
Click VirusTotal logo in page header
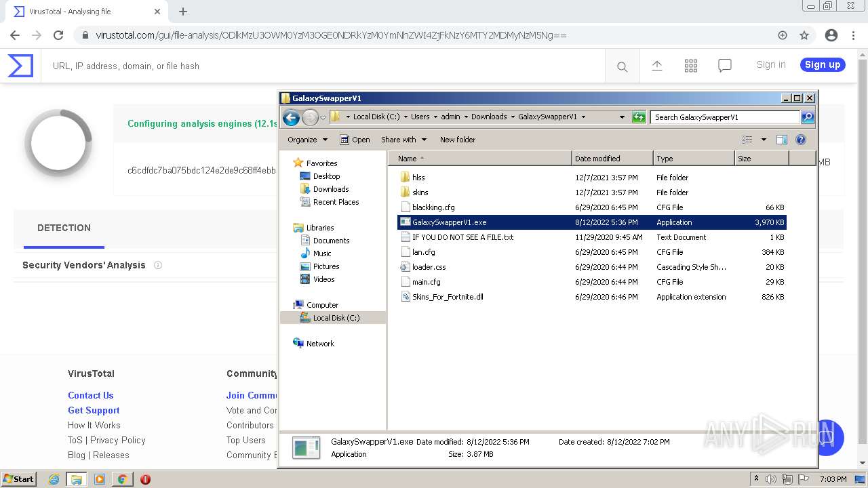(20, 66)
